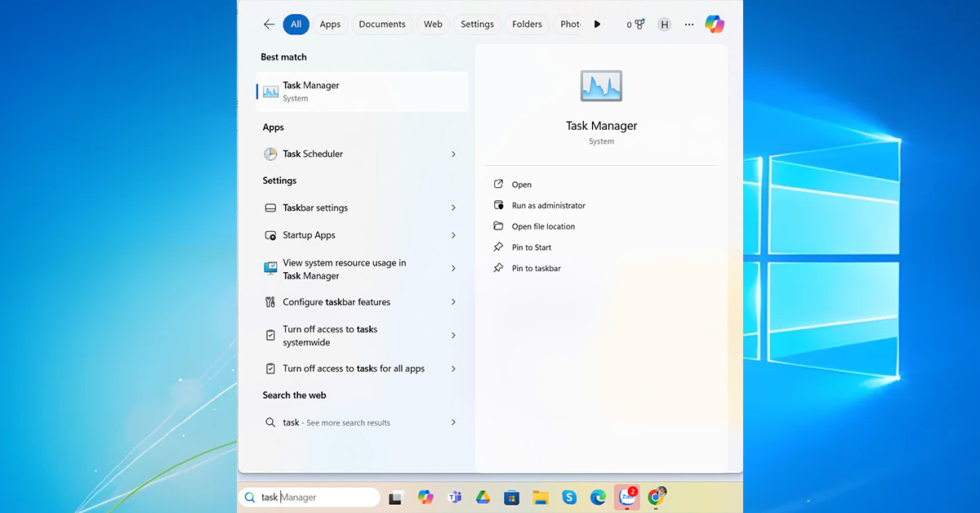This screenshot has height=513, width=980.
Task: Open the more options (...) menu
Action: click(689, 24)
